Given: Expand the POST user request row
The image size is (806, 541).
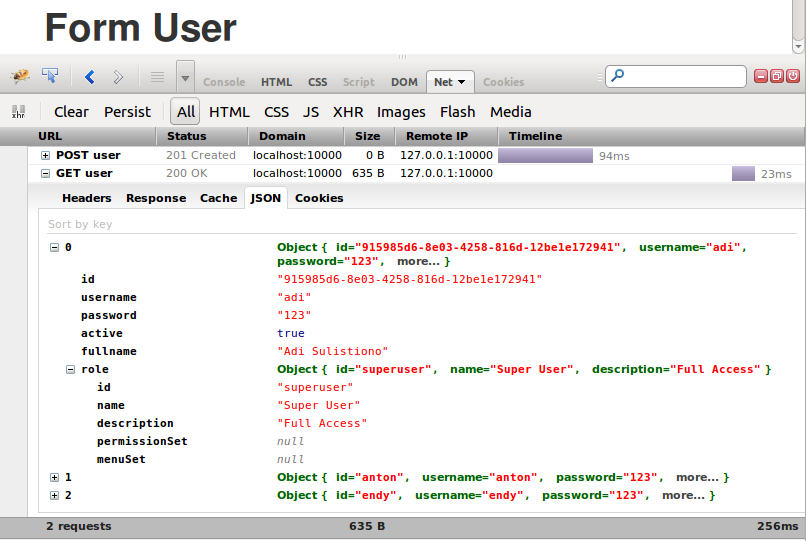Looking at the screenshot, I should point(45,156).
